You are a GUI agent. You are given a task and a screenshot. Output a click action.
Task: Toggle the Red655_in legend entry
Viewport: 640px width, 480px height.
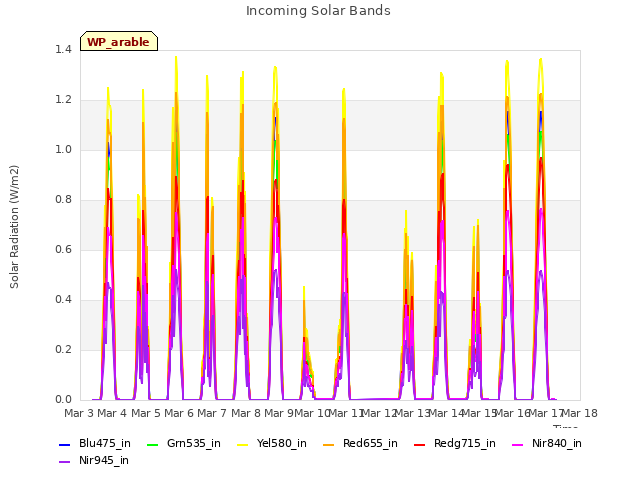360,444
